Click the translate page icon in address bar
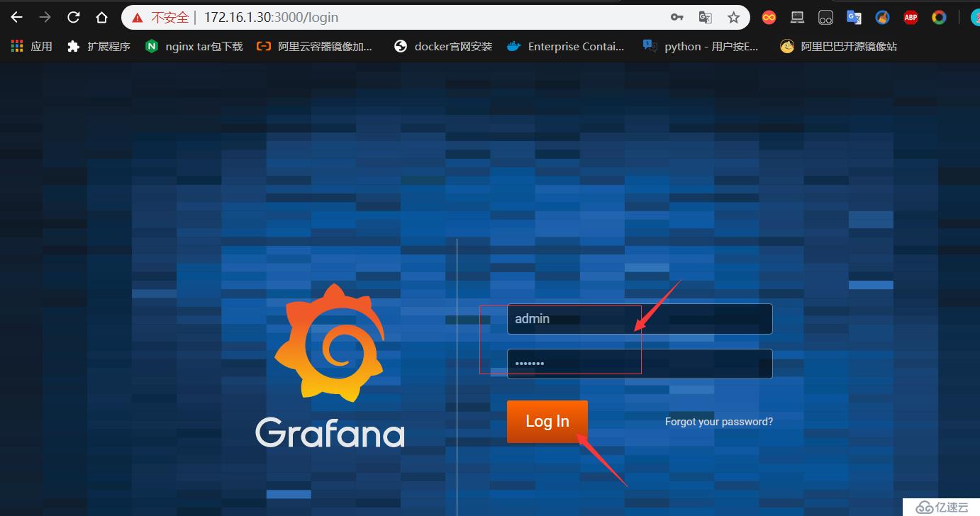This screenshot has height=516, width=980. pos(705,17)
